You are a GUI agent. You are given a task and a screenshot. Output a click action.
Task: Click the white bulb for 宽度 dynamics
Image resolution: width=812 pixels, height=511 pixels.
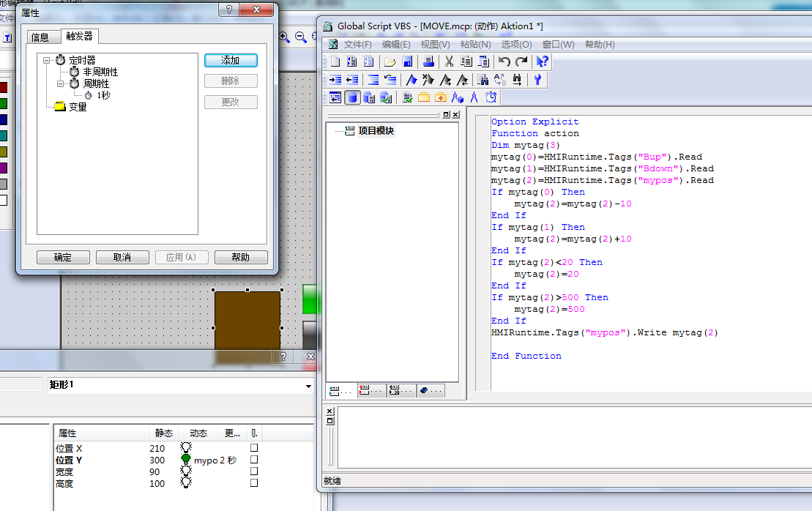(x=185, y=471)
